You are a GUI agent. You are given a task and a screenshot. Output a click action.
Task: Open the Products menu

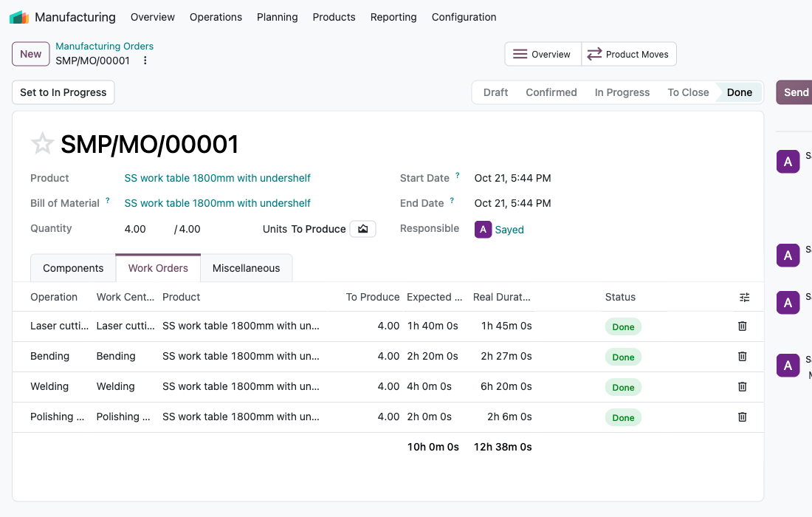334,17
